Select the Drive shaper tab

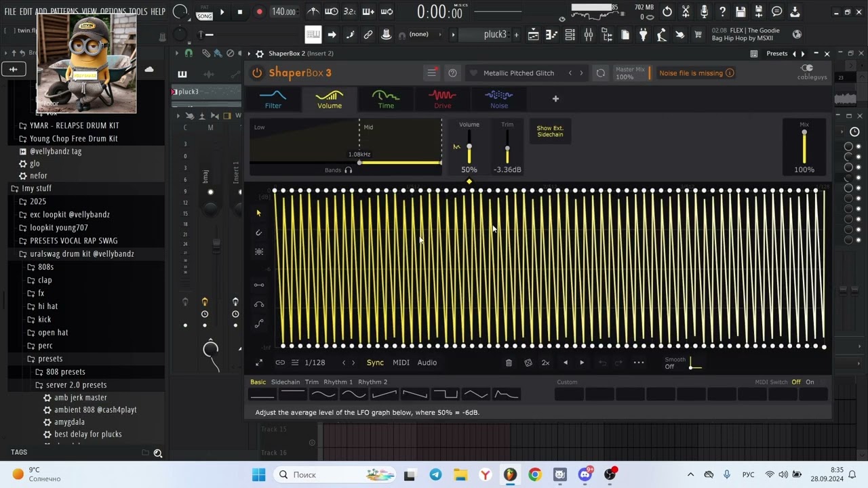pos(442,99)
